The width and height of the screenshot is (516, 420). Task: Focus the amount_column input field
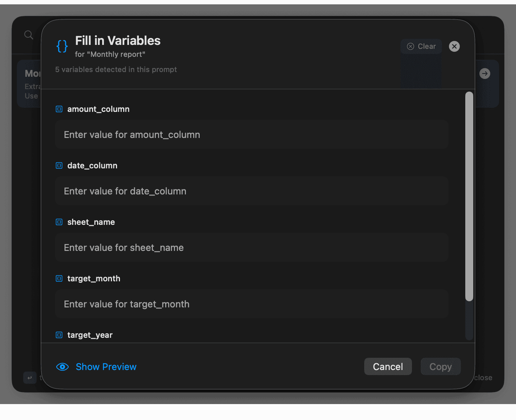pyautogui.click(x=251, y=135)
